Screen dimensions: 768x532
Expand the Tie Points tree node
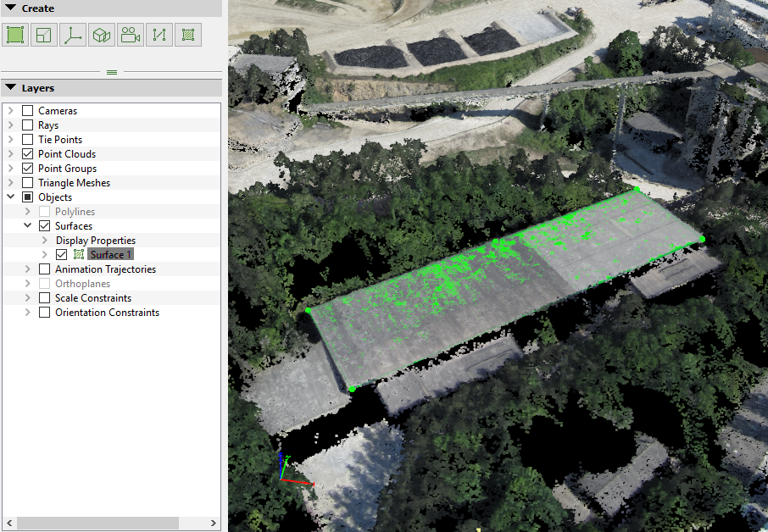click(10, 140)
